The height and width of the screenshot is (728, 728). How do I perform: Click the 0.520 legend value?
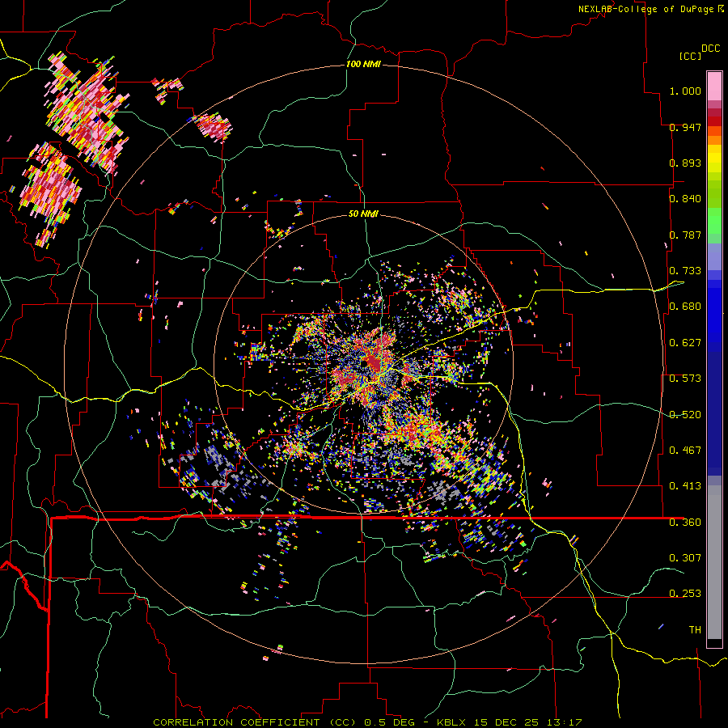click(x=685, y=415)
